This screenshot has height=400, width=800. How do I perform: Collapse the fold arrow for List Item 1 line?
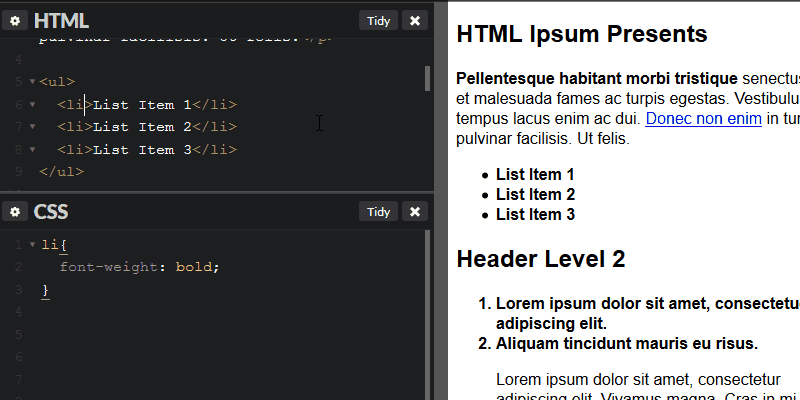tap(33, 105)
